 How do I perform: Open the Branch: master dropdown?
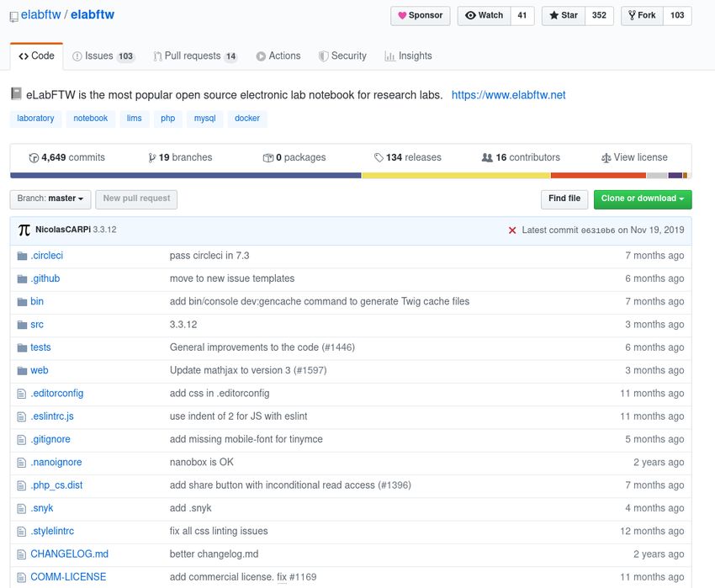[x=50, y=199]
